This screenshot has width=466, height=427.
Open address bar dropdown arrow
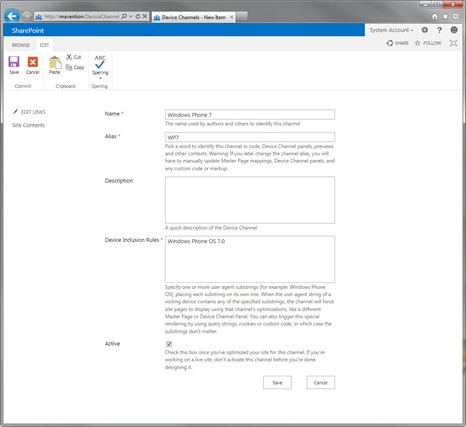[131, 16]
